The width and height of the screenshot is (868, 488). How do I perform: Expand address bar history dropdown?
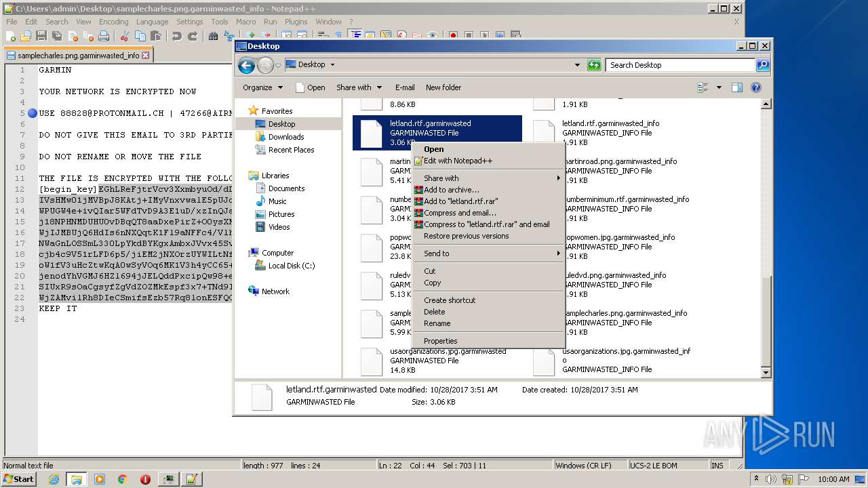coord(577,65)
